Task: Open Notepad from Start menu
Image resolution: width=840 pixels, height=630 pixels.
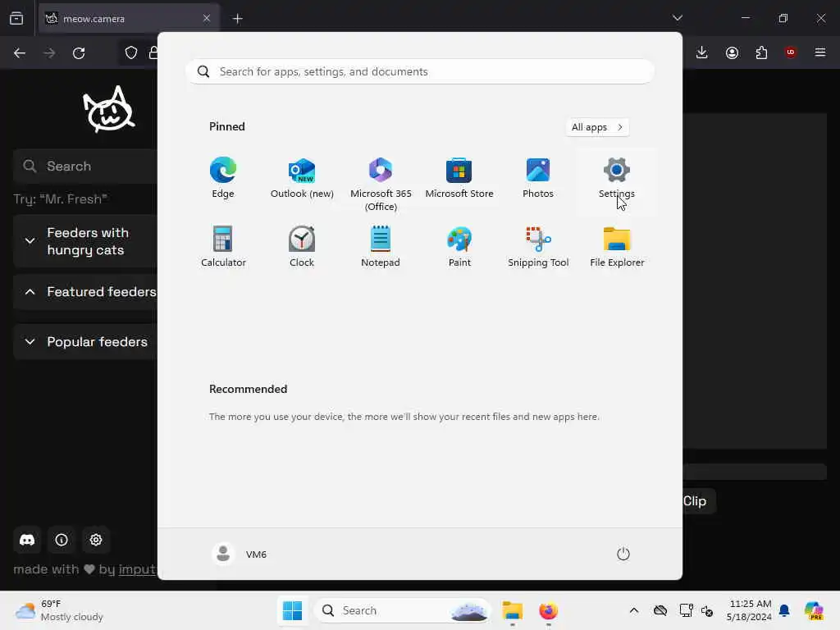Action: [381, 247]
